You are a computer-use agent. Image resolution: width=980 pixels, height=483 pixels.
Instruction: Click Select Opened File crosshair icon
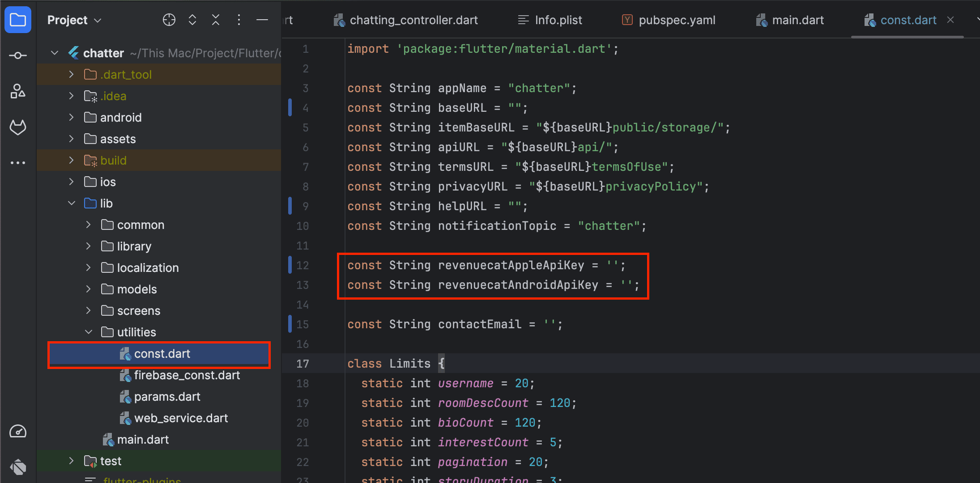point(169,20)
